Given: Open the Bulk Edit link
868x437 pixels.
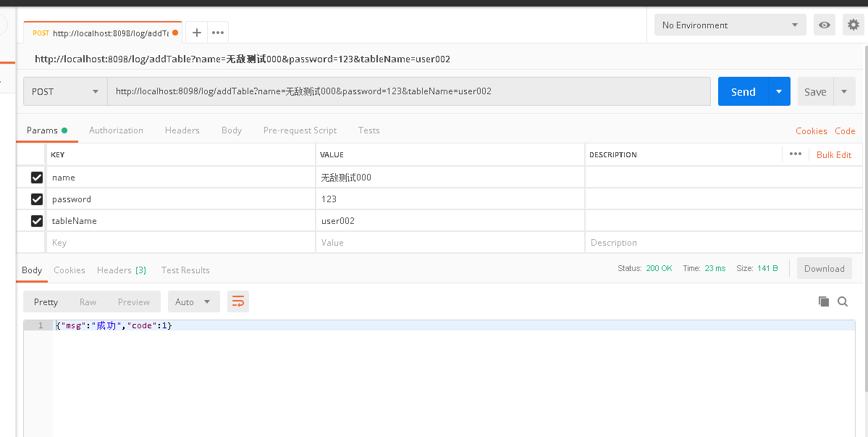Looking at the screenshot, I should point(833,155).
